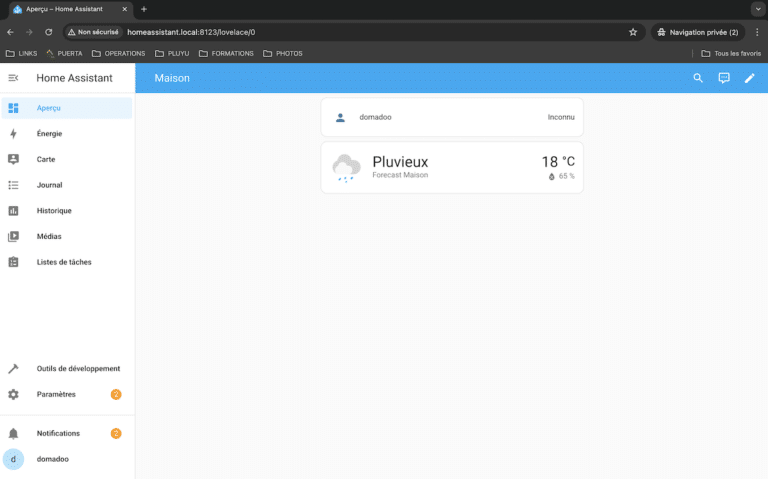
Task: Click the 65 % humidity value
Action: click(566, 176)
